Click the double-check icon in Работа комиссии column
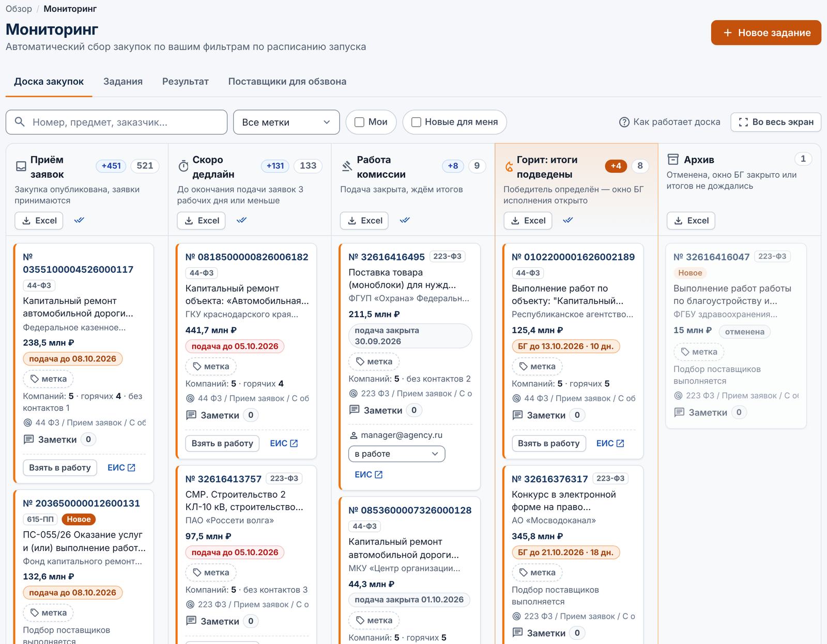 [x=405, y=221]
